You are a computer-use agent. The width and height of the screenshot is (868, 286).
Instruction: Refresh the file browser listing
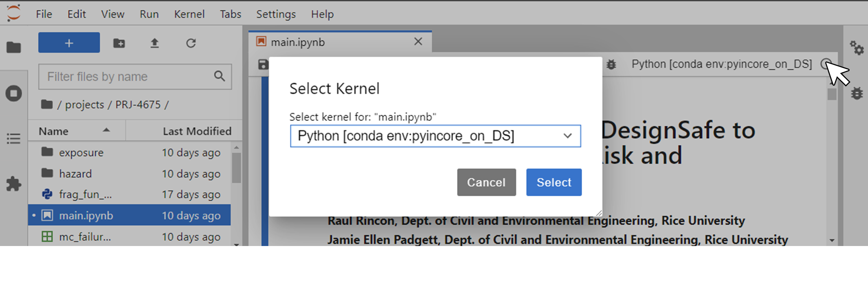click(191, 43)
